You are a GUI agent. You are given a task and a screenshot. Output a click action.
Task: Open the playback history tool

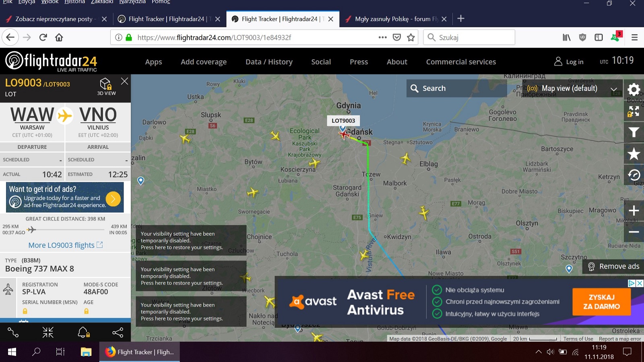[x=634, y=175]
